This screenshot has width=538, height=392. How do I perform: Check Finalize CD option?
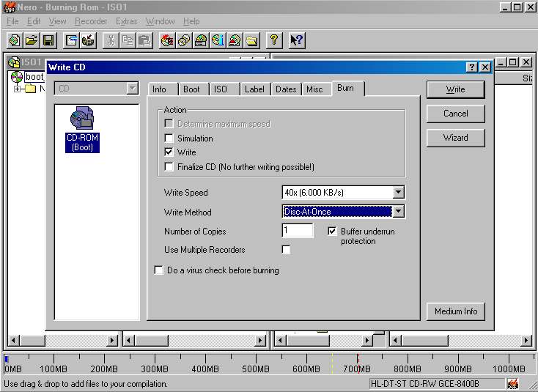pos(169,166)
